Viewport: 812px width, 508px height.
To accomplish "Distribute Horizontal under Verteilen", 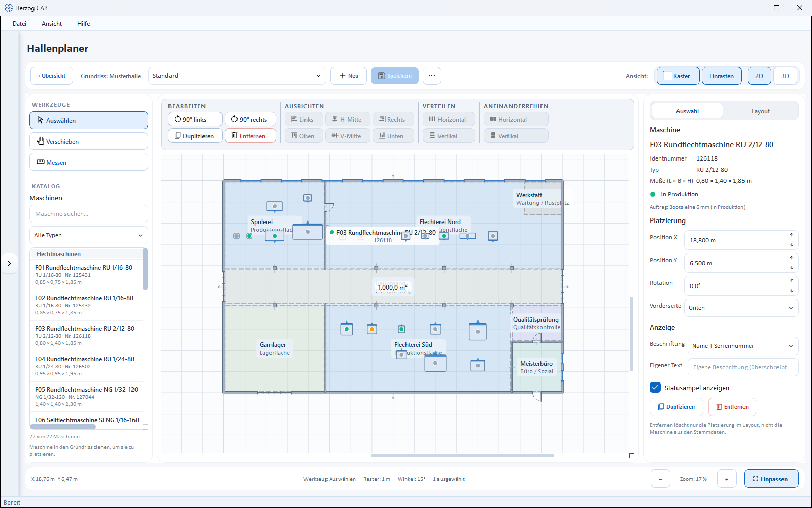I will 449,119.
